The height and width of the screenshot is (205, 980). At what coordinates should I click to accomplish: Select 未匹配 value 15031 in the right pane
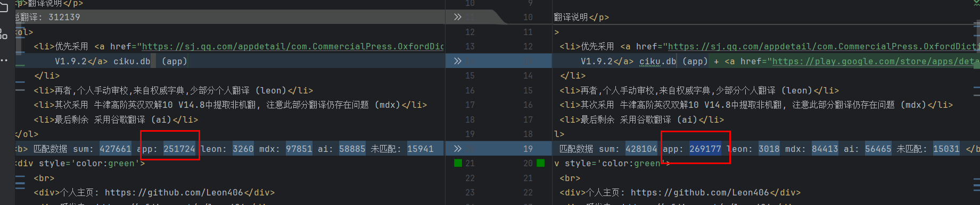coord(946,149)
